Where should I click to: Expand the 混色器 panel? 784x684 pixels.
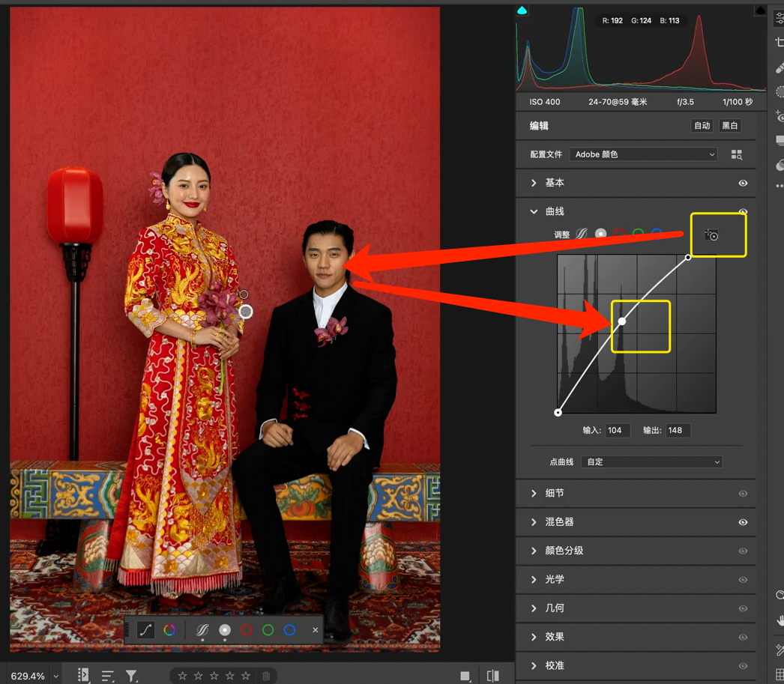[534, 522]
